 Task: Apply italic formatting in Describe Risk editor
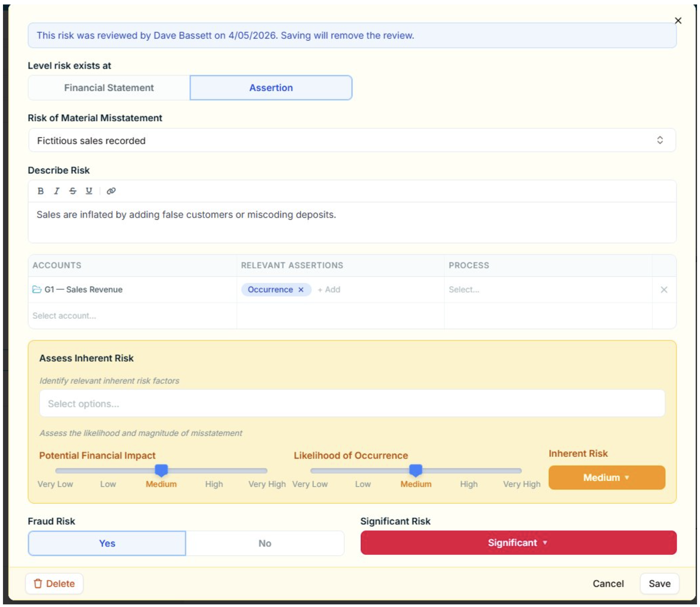point(57,191)
